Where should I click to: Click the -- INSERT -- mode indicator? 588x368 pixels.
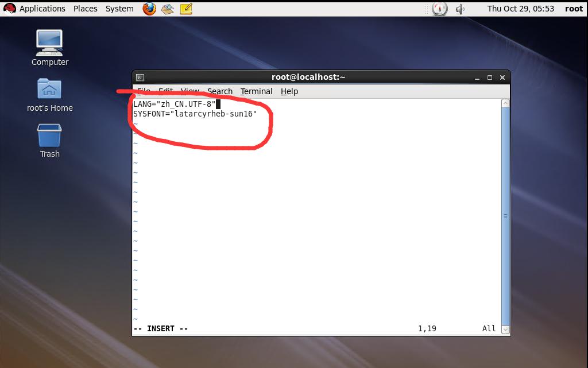(x=161, y=328)
